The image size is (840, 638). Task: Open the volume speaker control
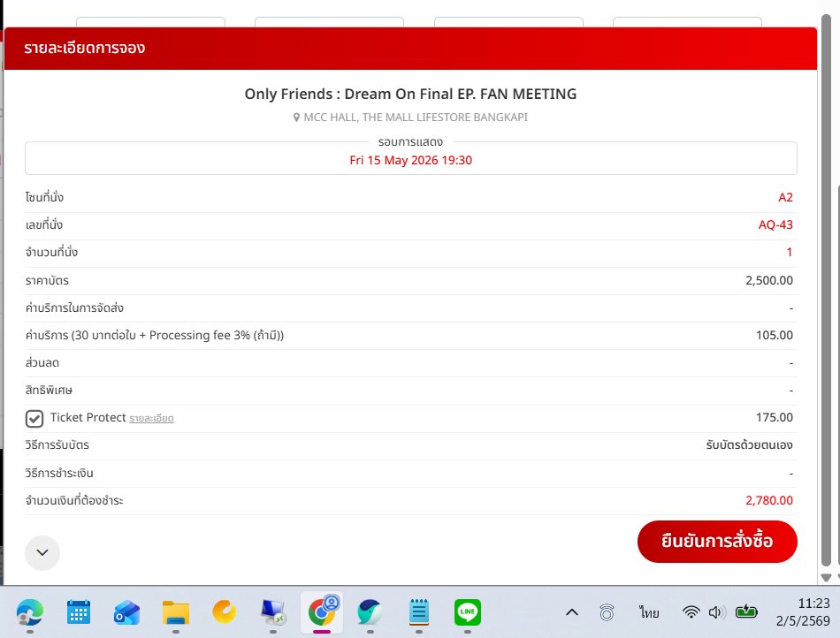(x=717, y=611)
